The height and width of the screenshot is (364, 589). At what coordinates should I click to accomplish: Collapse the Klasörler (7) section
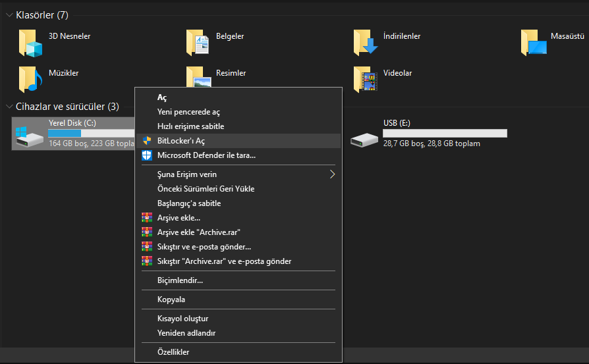pyautogui.click(x=9, y=15)
